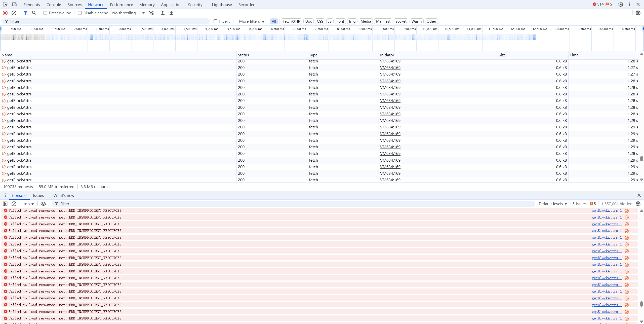Image resolution: width=644 pixels, height=324 pixels.
Task: Check the Invert filter checkbox
Action: tap(216, 21)
